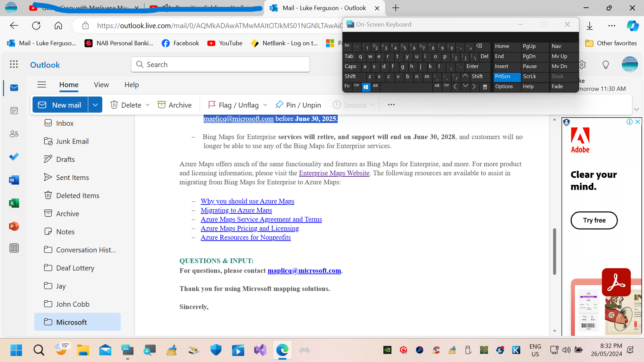The image size is (644, 362).
Task: Open Mail in the left rail
Action: (14, 88)
